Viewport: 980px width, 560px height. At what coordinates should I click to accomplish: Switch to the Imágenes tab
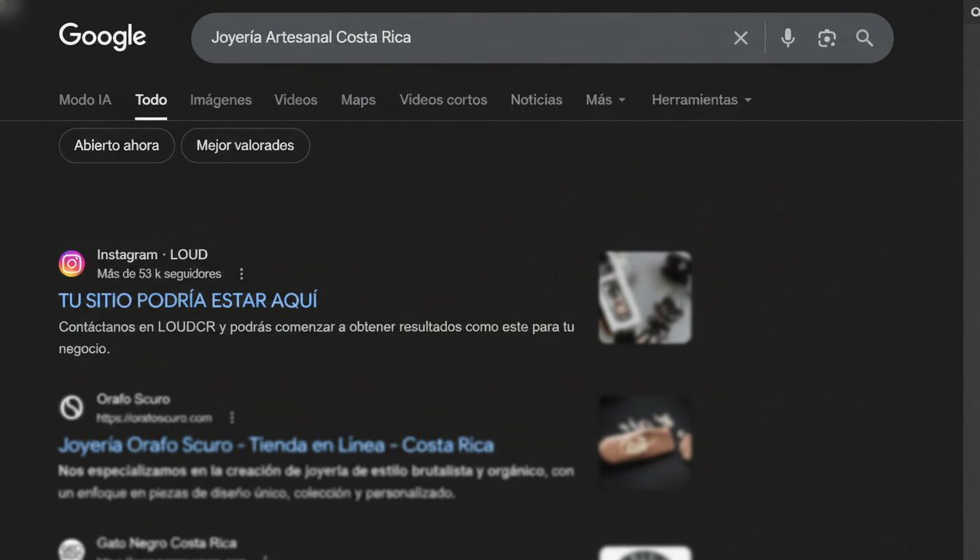(x=220, y=100)
